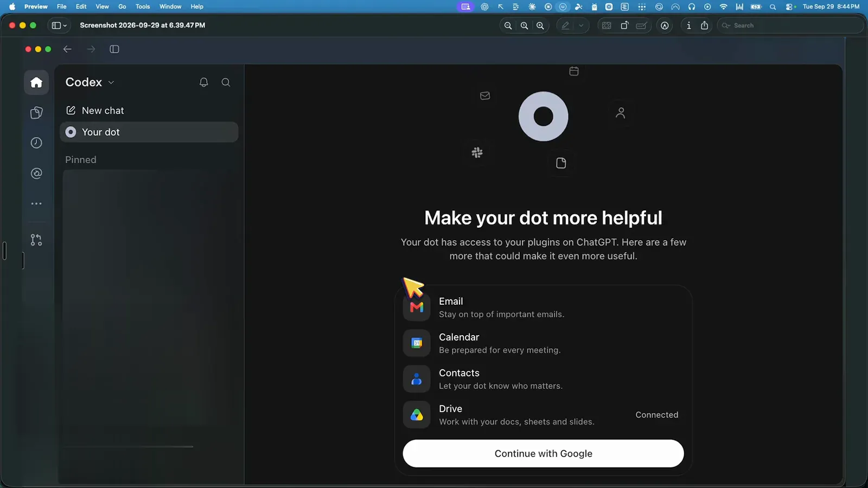Image resolution: width=868 pixels, height=488 pixels.
Task: Show the Preview inspector info icon
Action: coord(689,25)
